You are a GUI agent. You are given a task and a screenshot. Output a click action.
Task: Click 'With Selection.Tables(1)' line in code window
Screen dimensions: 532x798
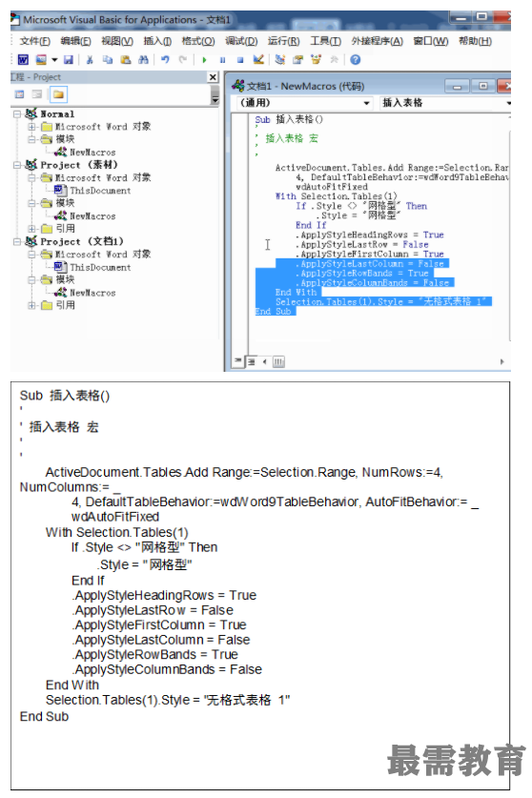pyautogui.click(x=336, y=196)
